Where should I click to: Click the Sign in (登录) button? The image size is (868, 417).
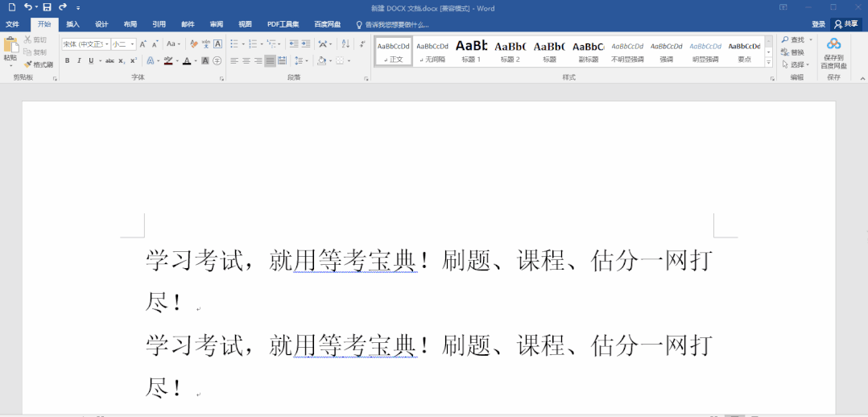[818, 24]
